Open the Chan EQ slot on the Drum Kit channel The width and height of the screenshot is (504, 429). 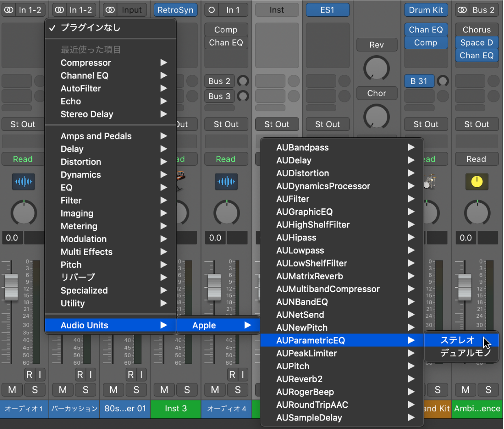click(x=426, y=29)
